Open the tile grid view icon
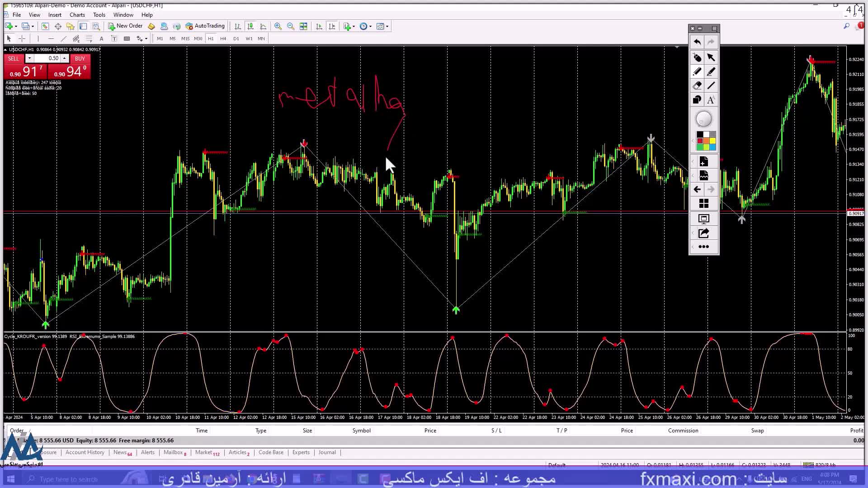 pos(703,204)
